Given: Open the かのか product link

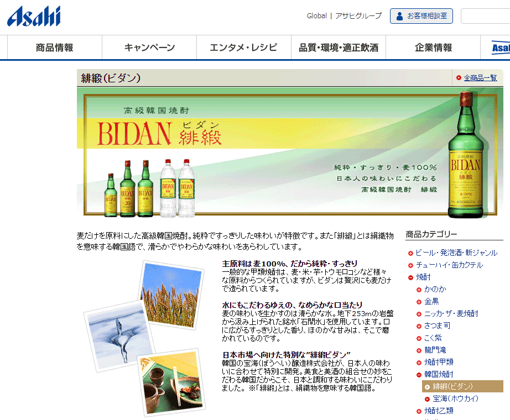Looking at the screenshot, I should (435, 289).
